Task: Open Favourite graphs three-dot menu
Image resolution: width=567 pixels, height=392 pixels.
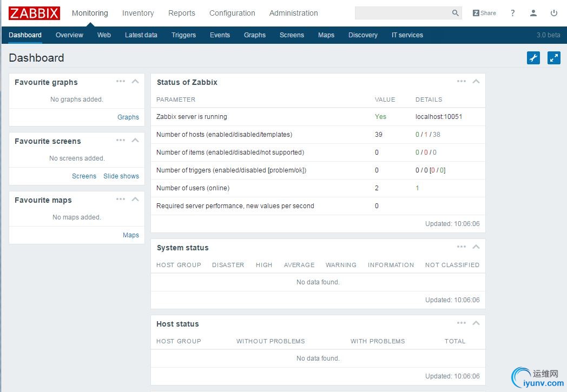Action: pyautogui.click(x=121, y=82)
